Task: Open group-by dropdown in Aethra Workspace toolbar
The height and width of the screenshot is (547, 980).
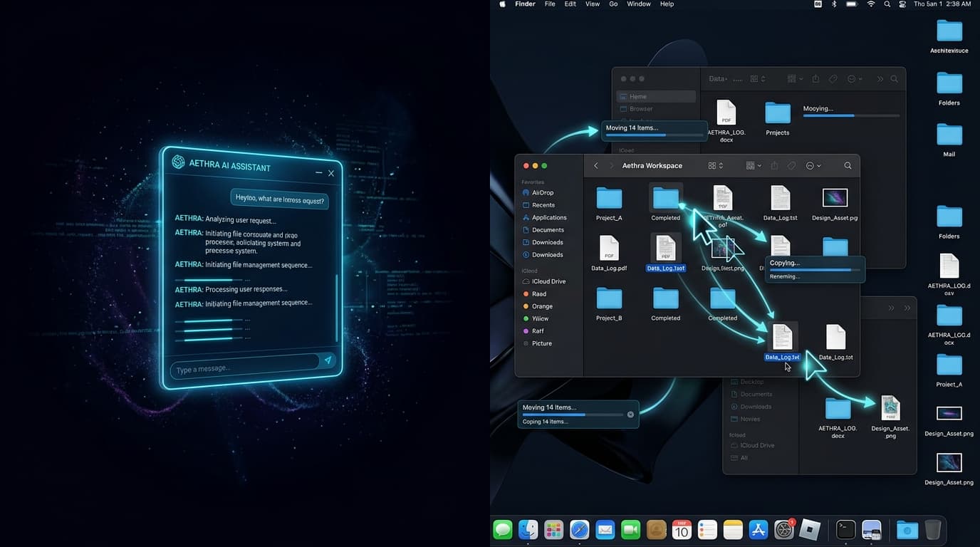Action: pos(754,165)
